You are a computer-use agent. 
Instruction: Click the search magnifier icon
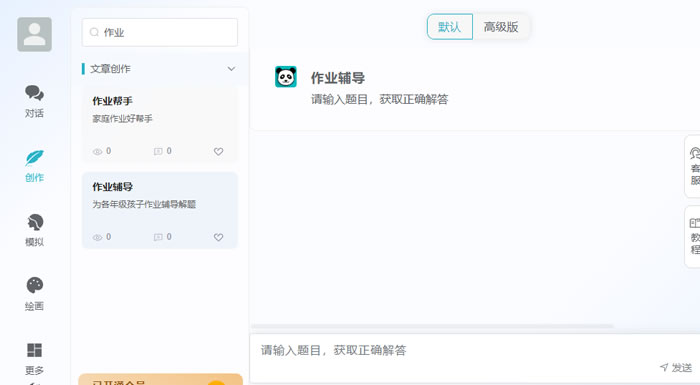(94, 32)
